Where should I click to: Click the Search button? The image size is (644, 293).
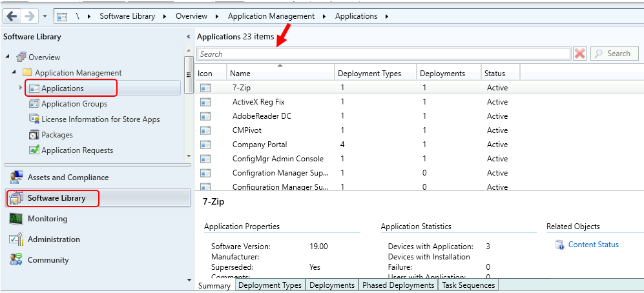point(614,54)
